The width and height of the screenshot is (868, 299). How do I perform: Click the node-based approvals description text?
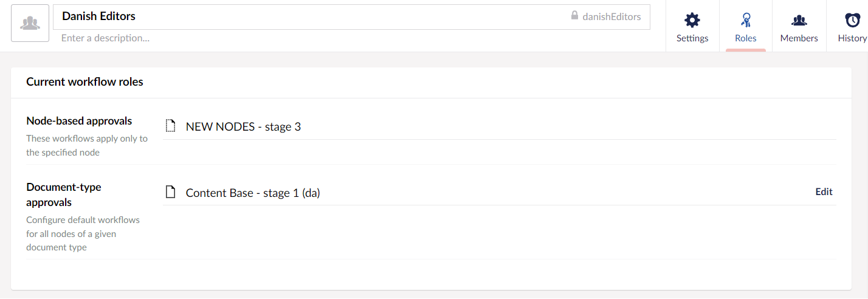[x=87, y=145]
